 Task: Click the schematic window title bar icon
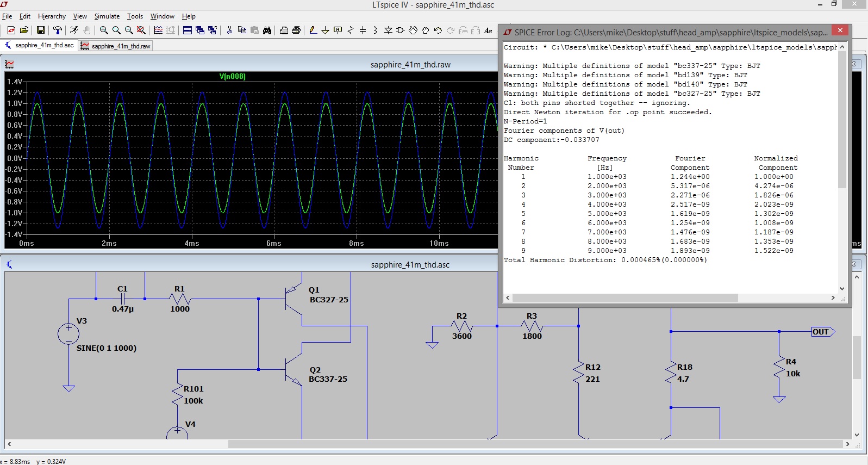(x=9, y=264)
